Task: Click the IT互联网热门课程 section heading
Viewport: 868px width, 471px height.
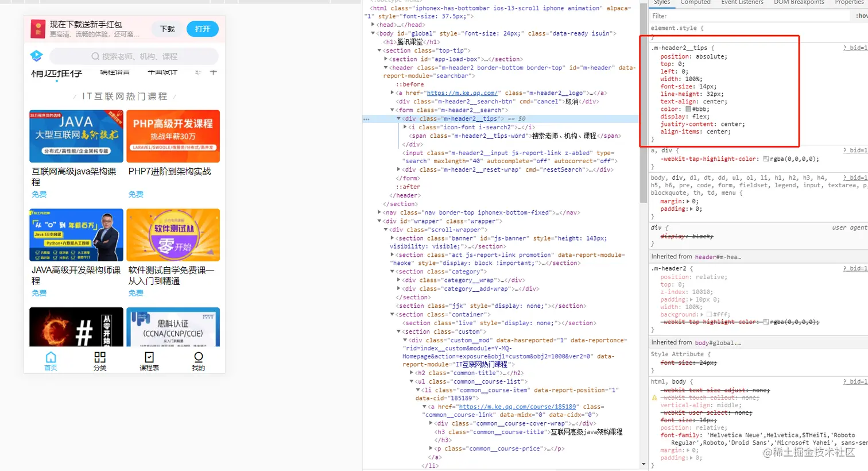Action: (125, 96)
